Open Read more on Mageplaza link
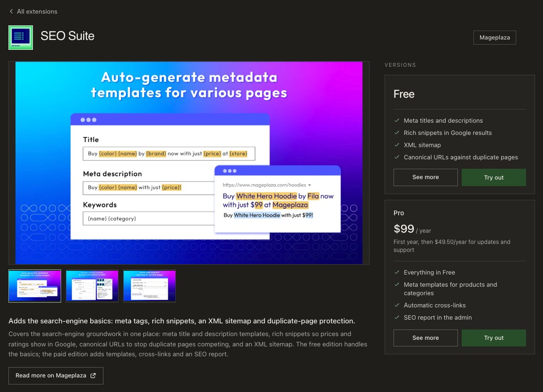This screenshot has width=543, height=392. coord(56,376)
